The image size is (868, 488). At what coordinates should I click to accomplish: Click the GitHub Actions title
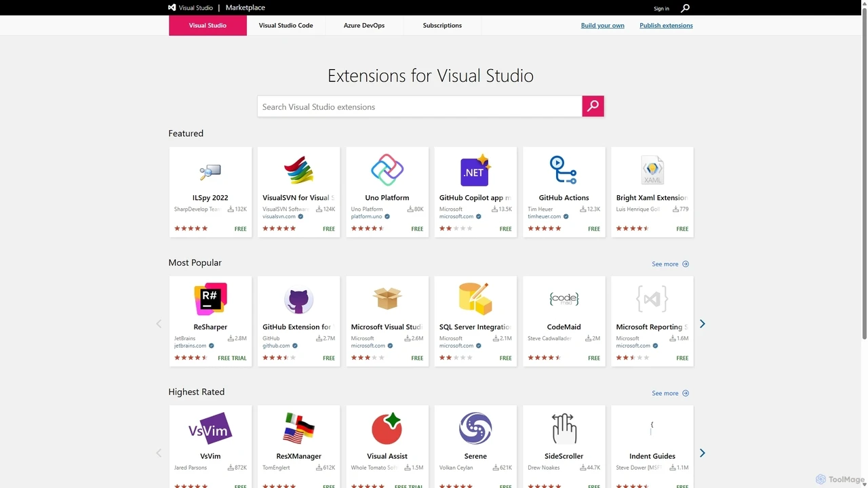(564, 198)
